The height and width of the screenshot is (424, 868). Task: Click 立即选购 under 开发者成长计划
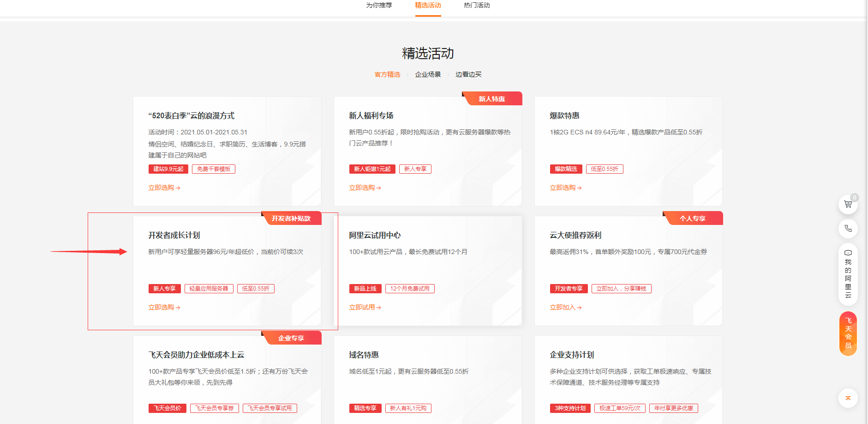[164, 307]
